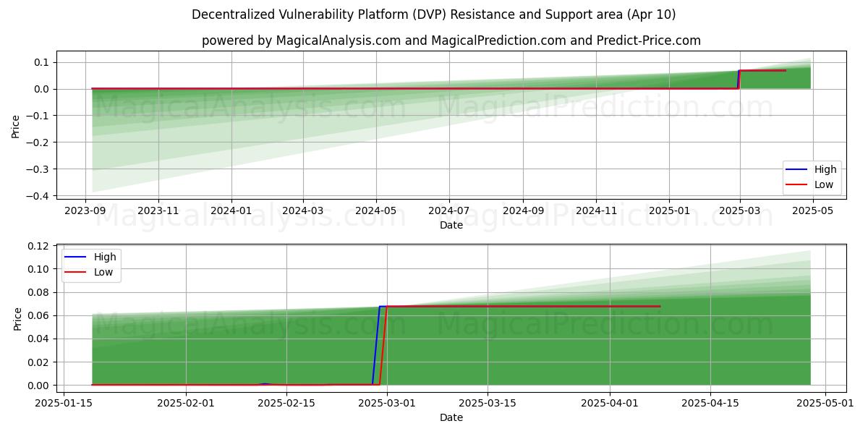Click the '2024-09' x-axis label in the top chart
This screenshot has height=434, width=868.
click(x=523, y=210)
